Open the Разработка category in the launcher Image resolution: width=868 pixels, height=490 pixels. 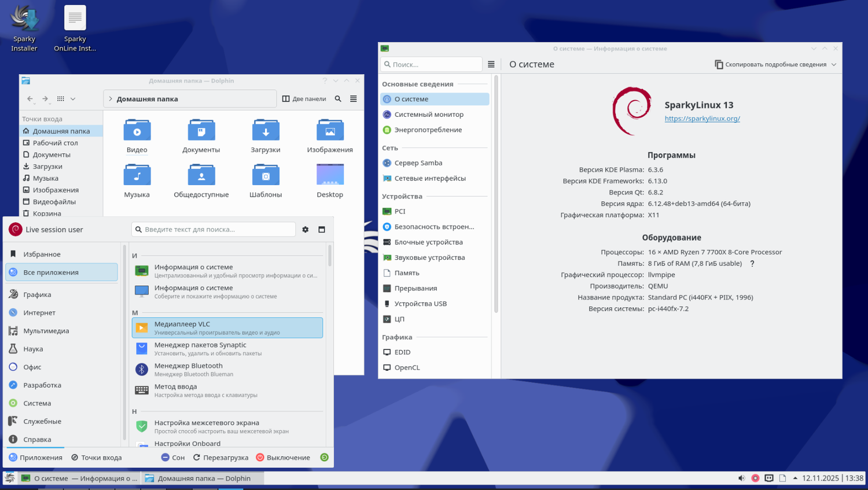click(x=61, y=385)
